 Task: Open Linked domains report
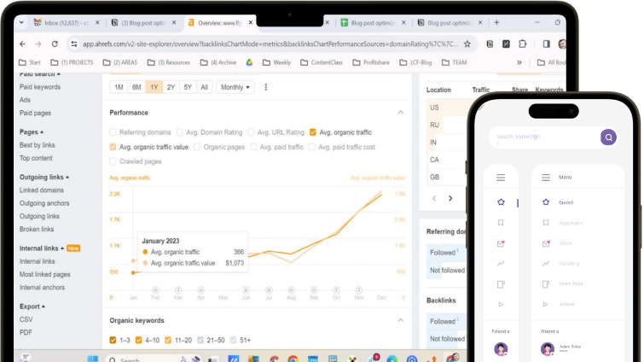pyautogui.click(x=42, y=190)
